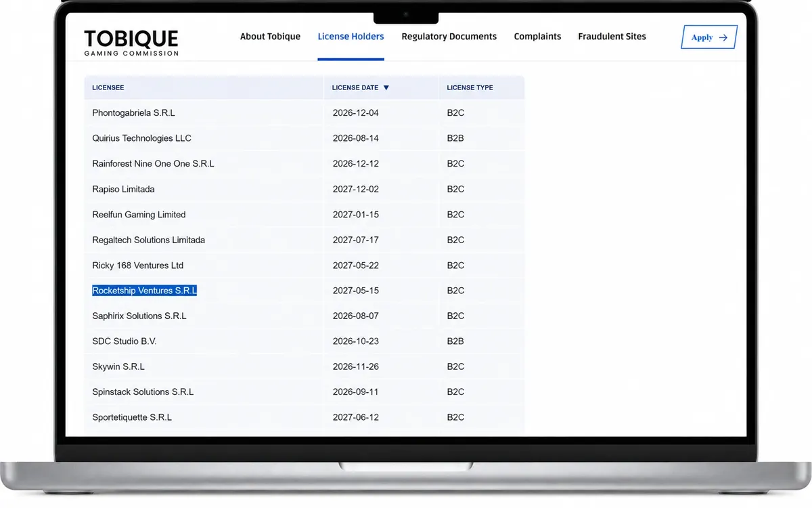Viewport: 812px width, 508px height.
Task: Open the About Tobique page
Action: 270,37
